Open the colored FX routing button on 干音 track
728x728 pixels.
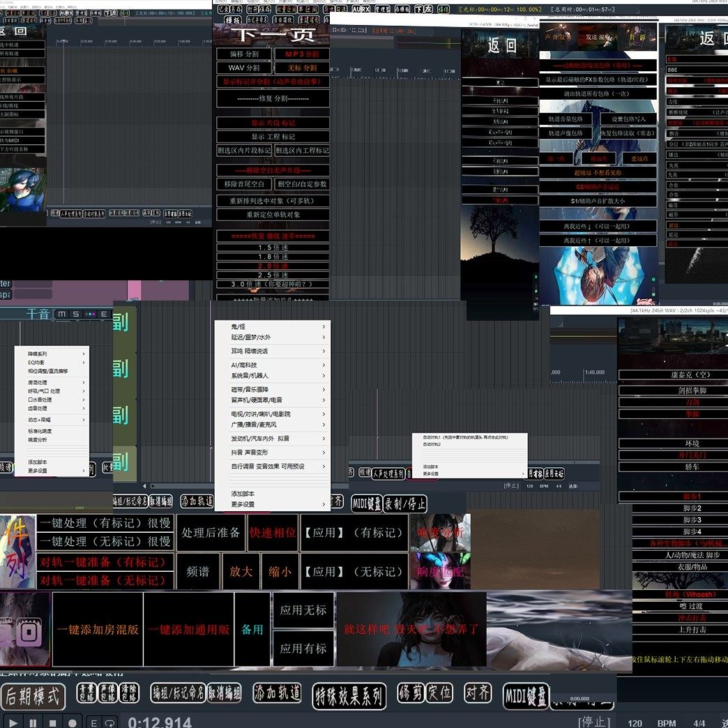point(91,314)
